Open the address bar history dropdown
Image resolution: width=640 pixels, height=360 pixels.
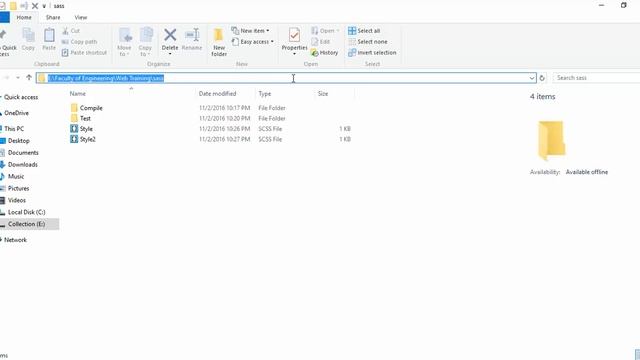click(x=531, y=78)
